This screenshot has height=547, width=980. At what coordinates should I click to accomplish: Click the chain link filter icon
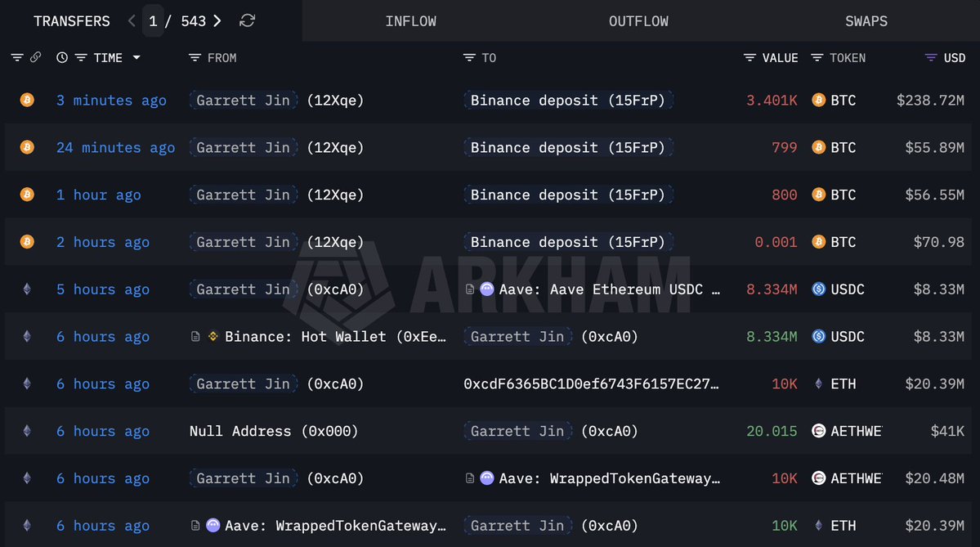click(x=35, y=58)
